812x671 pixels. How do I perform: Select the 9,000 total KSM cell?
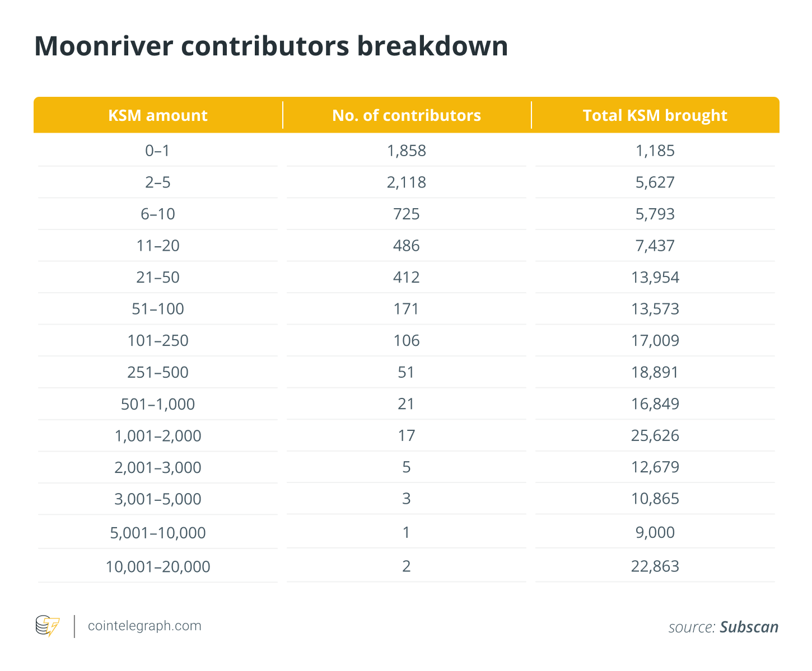click(x=655, y=532)
